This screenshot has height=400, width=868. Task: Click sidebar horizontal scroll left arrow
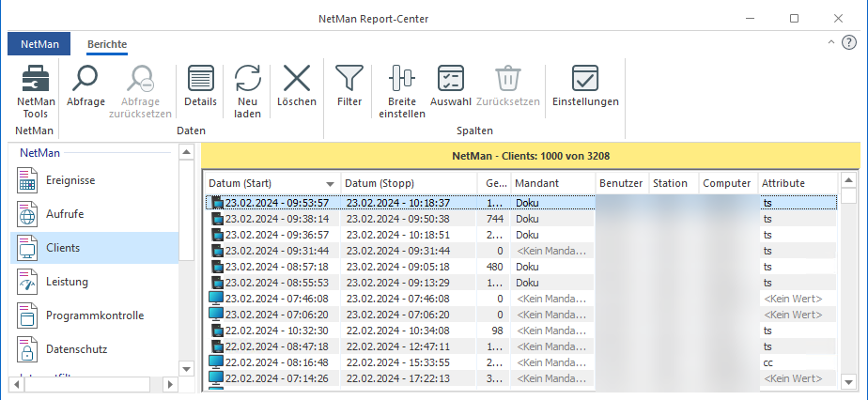point(17,383)
